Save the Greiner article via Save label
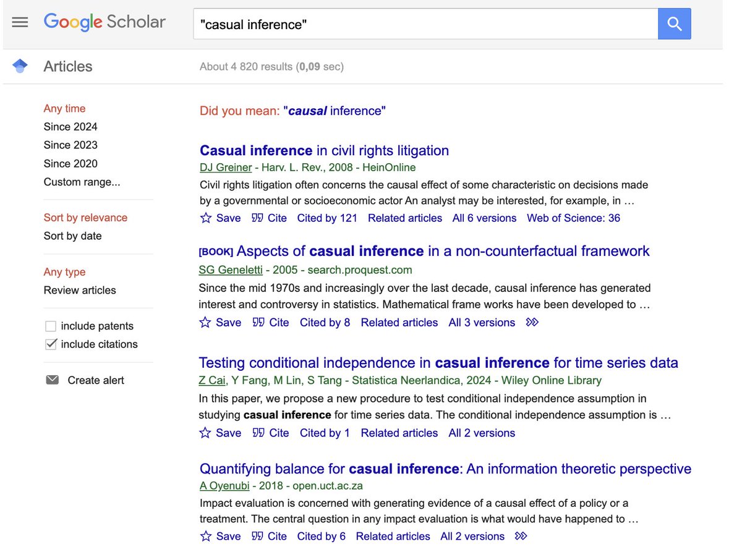Screen dimensions: 742x560 (x=228, y=218)
